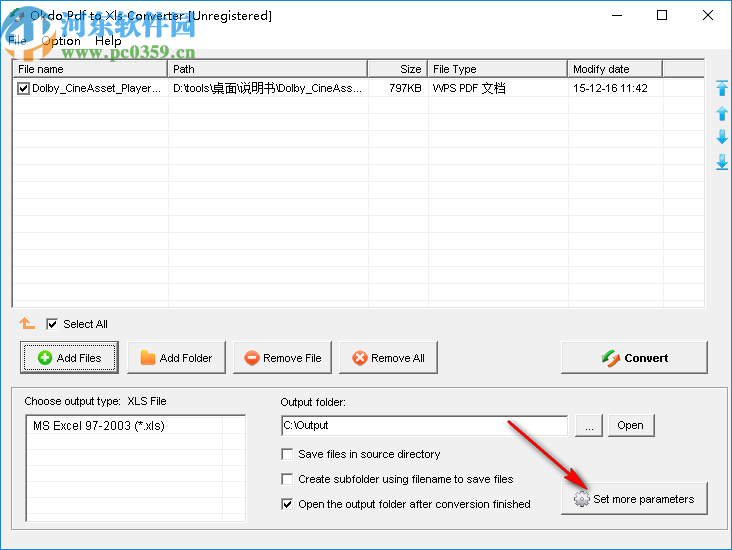Move selected file up one position
732x550 pixels.
click(x=722, y=113)
